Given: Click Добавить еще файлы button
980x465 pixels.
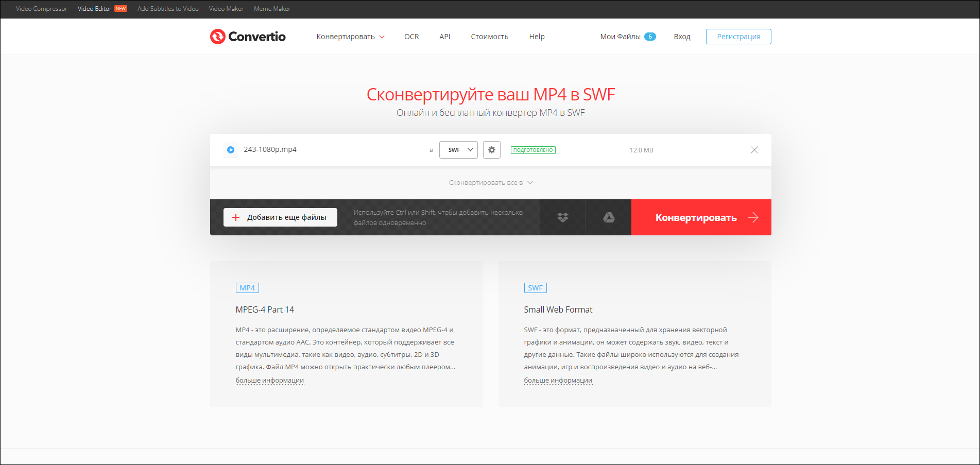Looking at the screenshot, I should [x=280, y=217].
